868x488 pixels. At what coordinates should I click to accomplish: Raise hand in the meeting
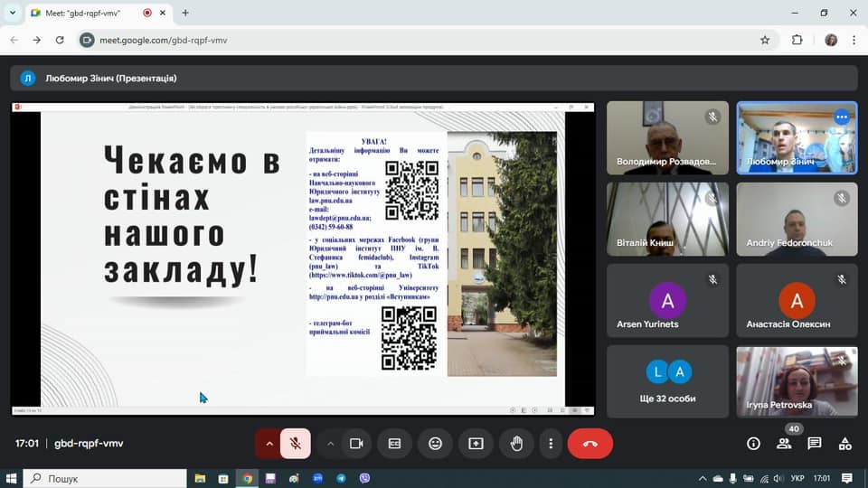click(x=516, y=444)
